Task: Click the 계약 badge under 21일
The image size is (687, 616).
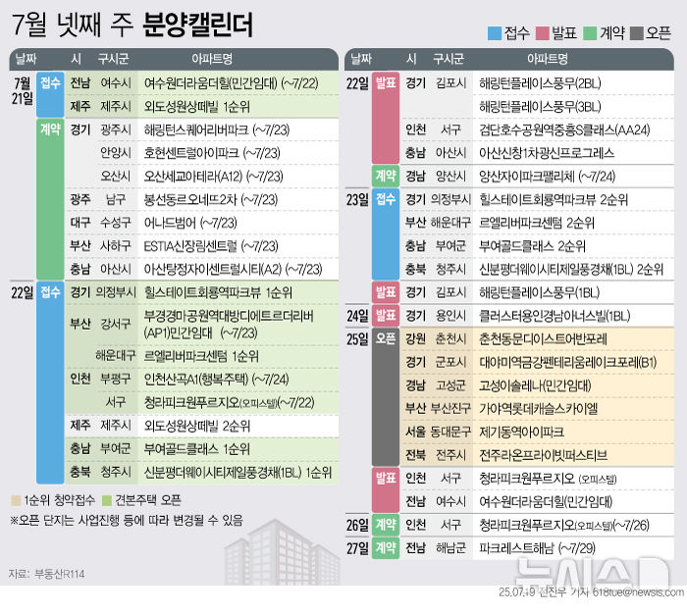Action: coord(50,128)
